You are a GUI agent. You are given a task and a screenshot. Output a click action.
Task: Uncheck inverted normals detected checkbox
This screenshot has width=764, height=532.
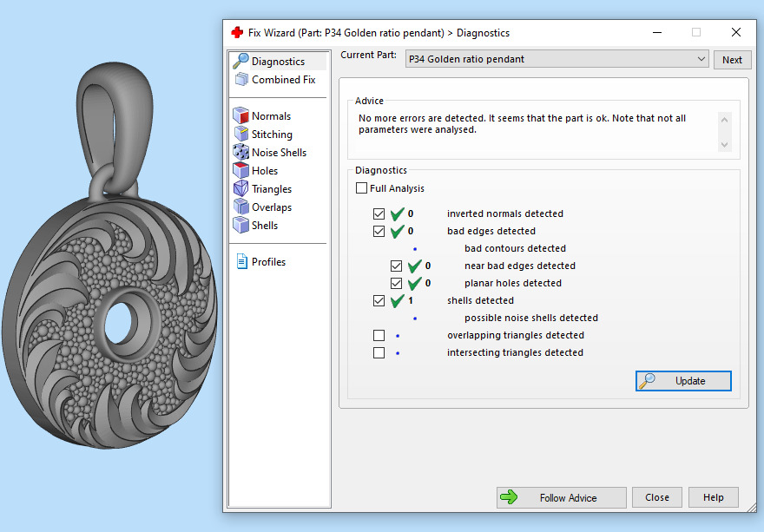(379, 213)
